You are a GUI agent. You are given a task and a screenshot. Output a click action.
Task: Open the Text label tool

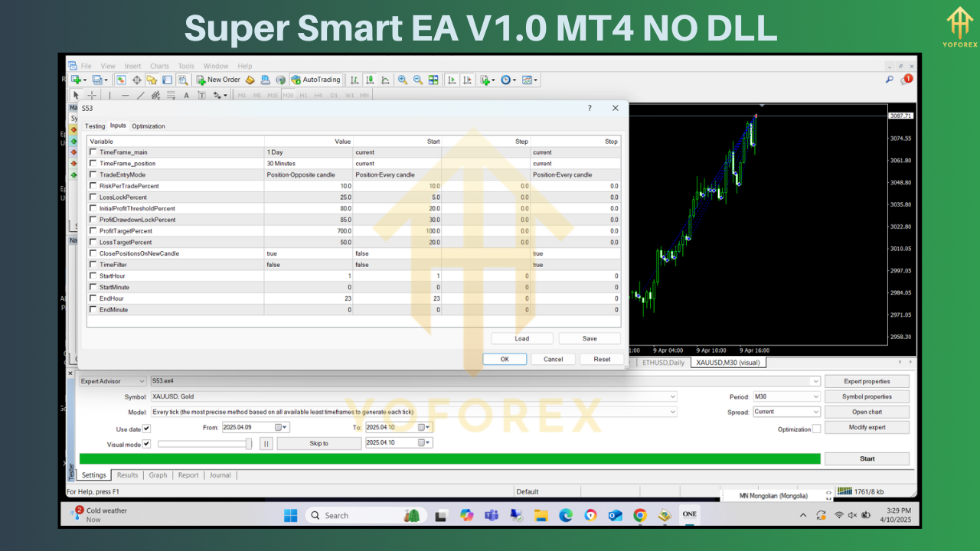point(200,95)
